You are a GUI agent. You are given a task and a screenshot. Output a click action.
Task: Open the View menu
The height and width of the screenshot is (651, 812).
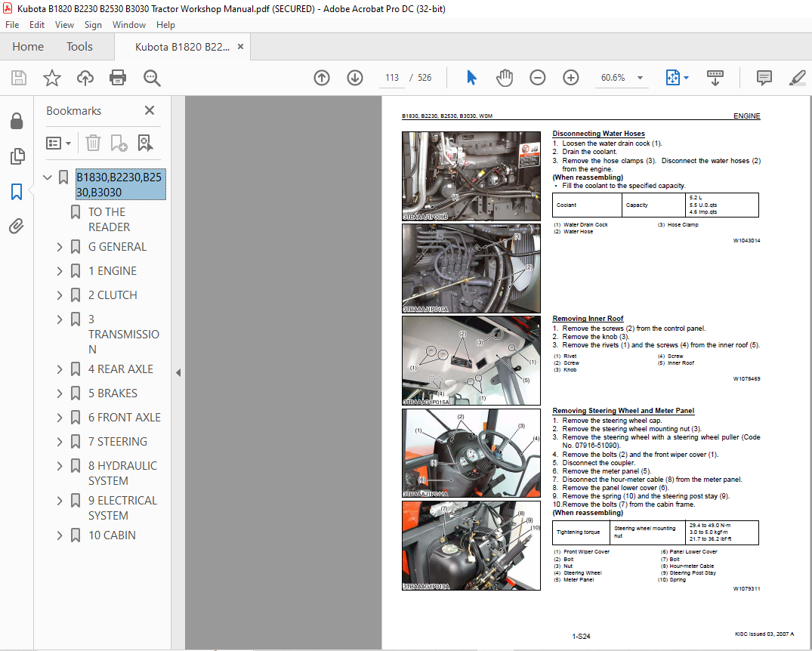tap(64, 25)
